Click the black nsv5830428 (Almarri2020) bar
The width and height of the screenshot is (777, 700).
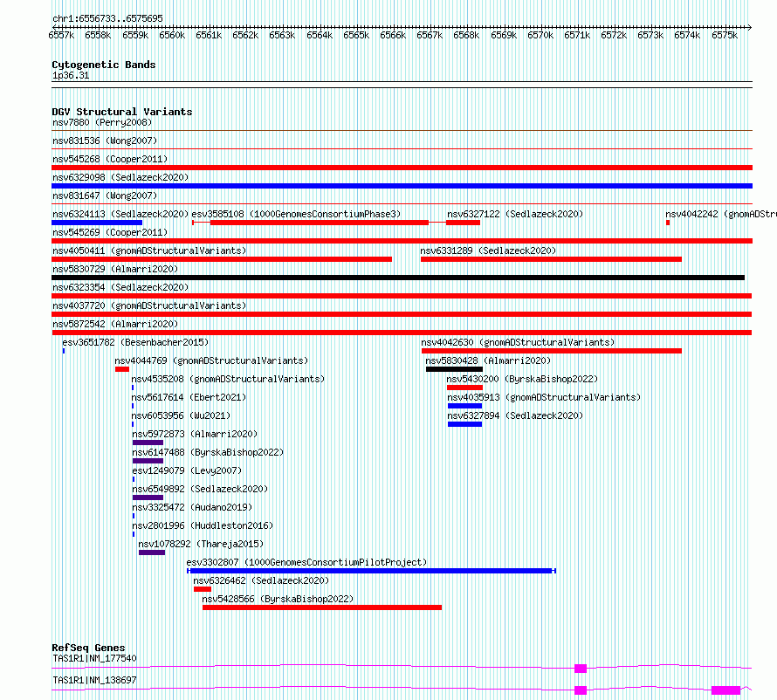[x=454, y=369]
